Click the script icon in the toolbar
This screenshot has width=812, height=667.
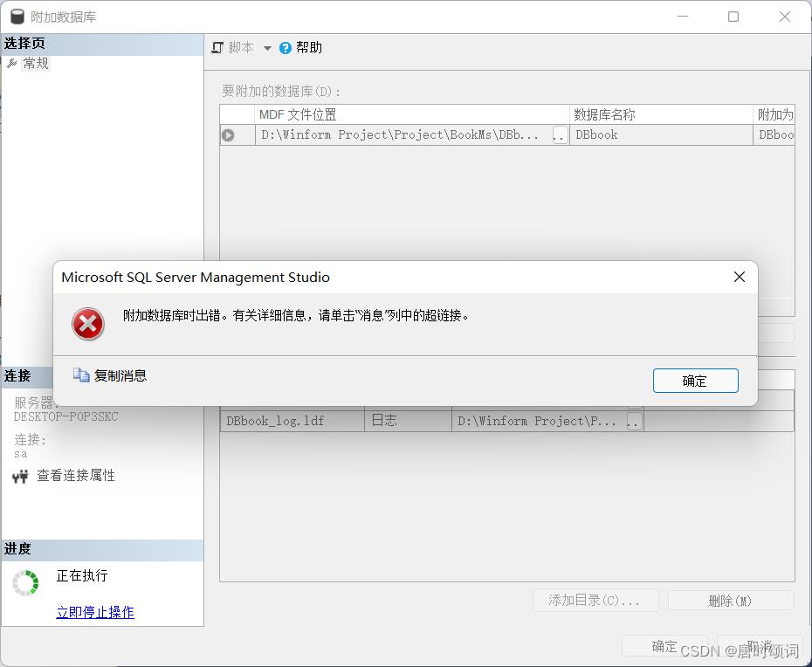[217, 48]
